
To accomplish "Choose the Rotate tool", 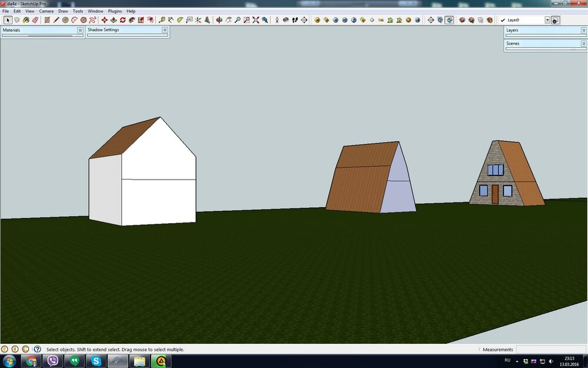I will click(x=123, y=19).
